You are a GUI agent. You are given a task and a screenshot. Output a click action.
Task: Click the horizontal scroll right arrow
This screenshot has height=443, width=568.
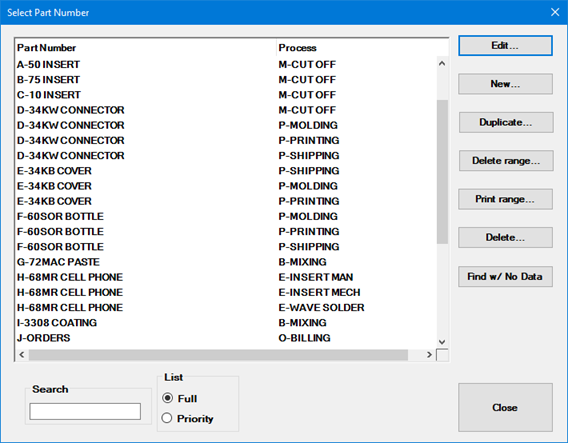pyautogui.click(x=430, y=355)
